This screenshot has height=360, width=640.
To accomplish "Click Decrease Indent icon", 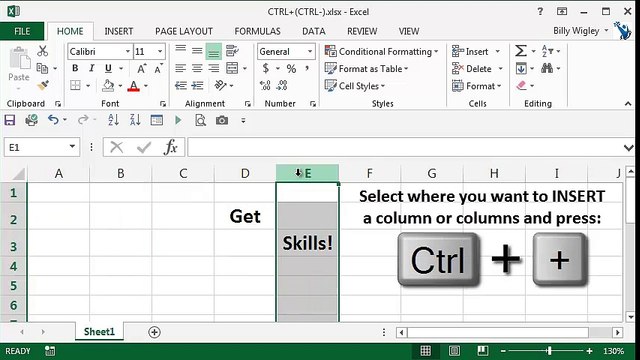I will [x=181, y=85].
